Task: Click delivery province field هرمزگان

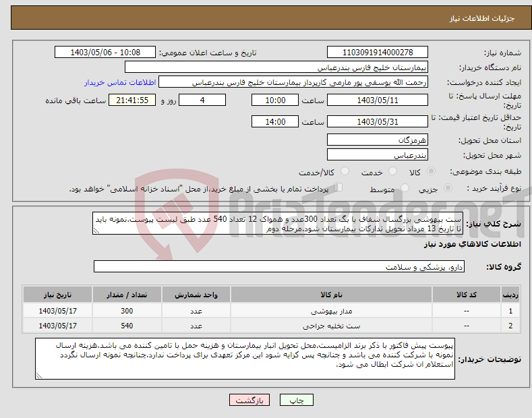Action: [378, 140]
